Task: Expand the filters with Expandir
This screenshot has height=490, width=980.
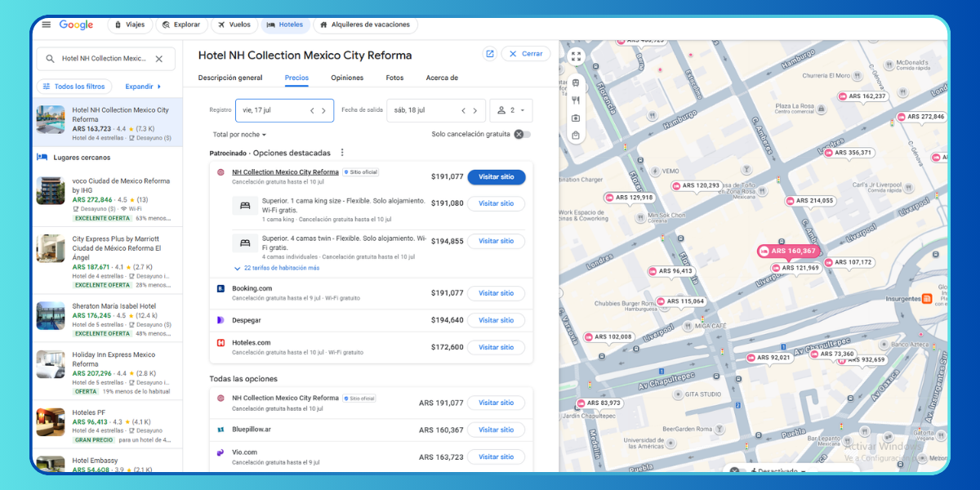Action: (x=143, y=87)
